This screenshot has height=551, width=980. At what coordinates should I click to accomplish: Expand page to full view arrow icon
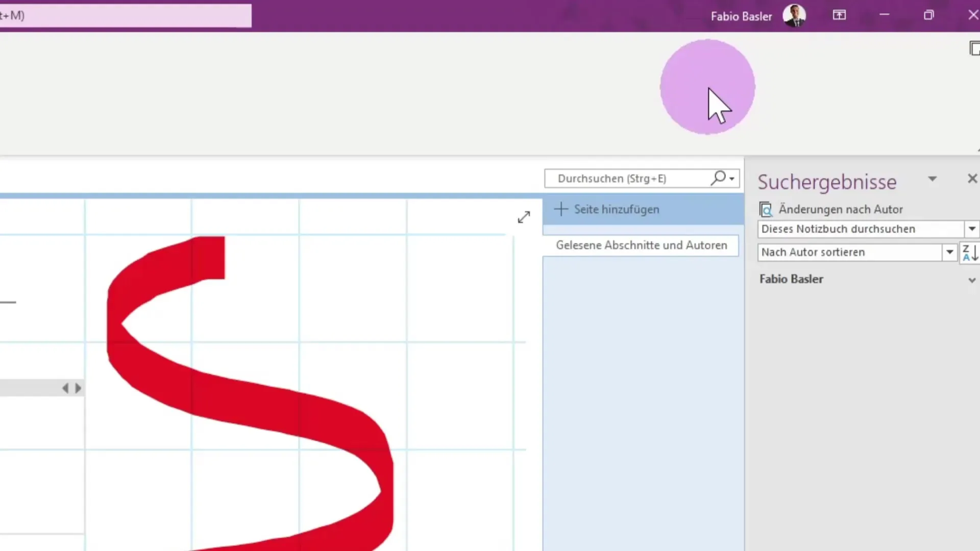coord(524,217)
